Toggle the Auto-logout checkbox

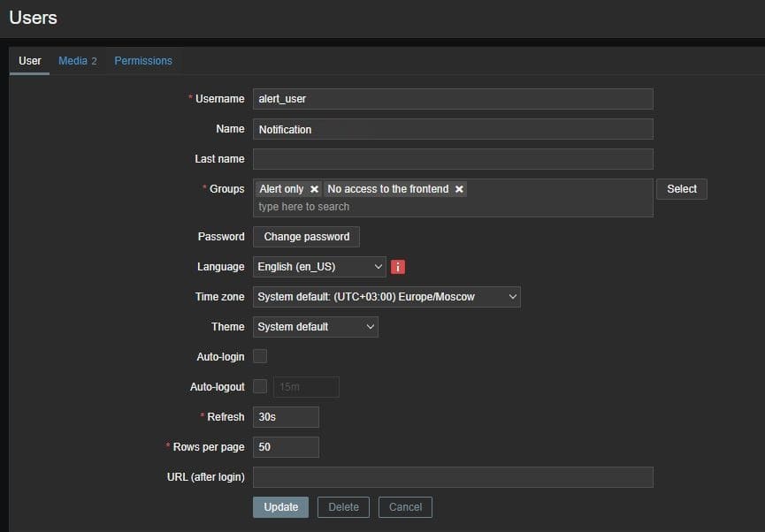[260, 386]
